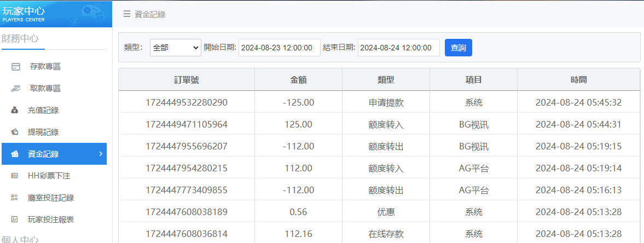Viewport: 644px width, 243px height.
Task: Click the 提現記錄 sidebar icon
Action: [x=15, y=132]
